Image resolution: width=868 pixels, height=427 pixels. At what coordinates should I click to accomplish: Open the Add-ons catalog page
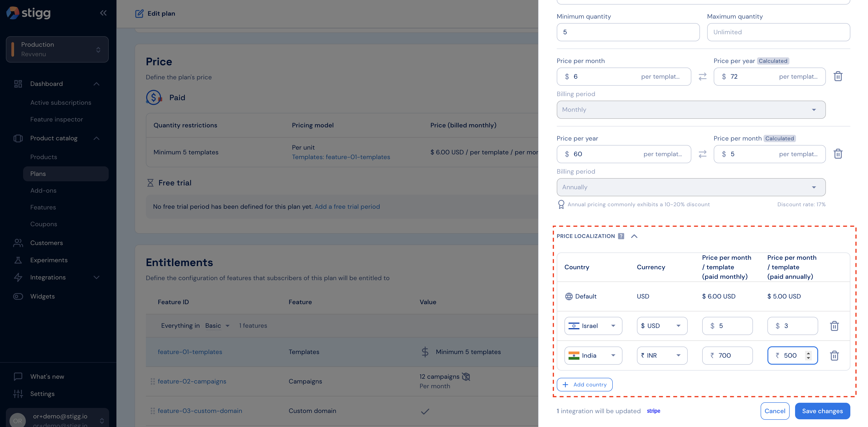pos(43,191)
